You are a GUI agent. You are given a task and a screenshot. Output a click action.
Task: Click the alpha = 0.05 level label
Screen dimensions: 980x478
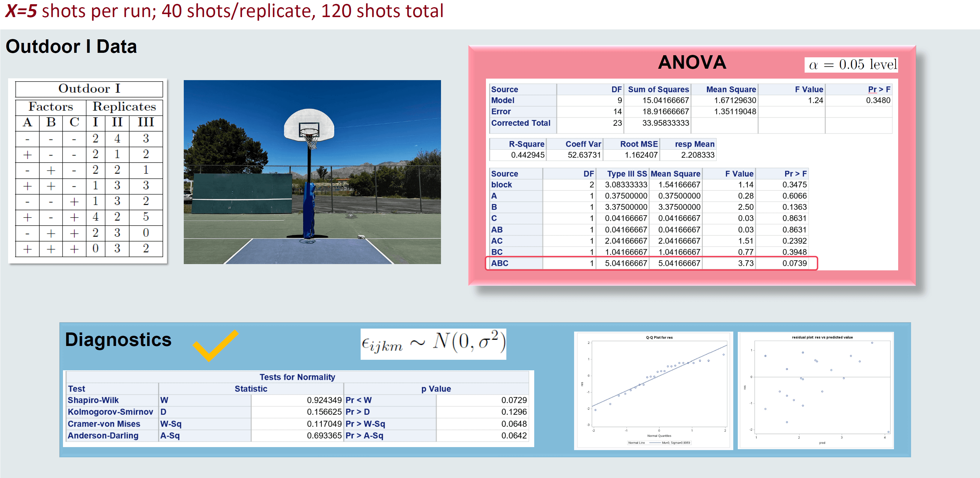tap(851, 65)
